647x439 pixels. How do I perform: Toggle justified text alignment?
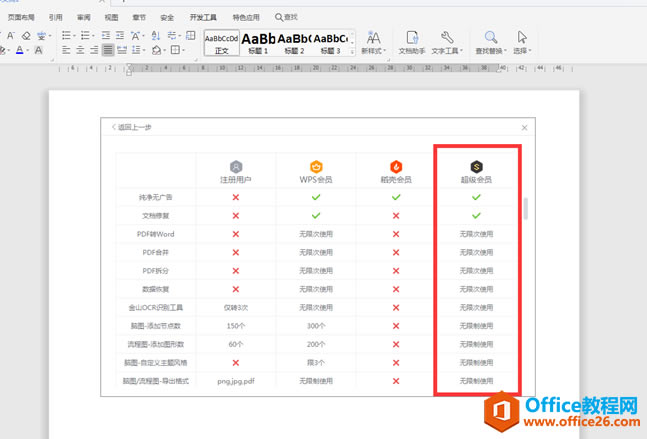(x=108, y=50)
